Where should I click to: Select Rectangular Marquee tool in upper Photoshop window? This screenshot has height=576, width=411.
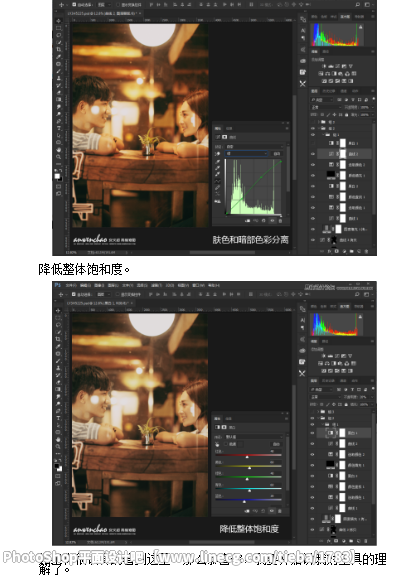pyautogui.click(x=58, y=28)
